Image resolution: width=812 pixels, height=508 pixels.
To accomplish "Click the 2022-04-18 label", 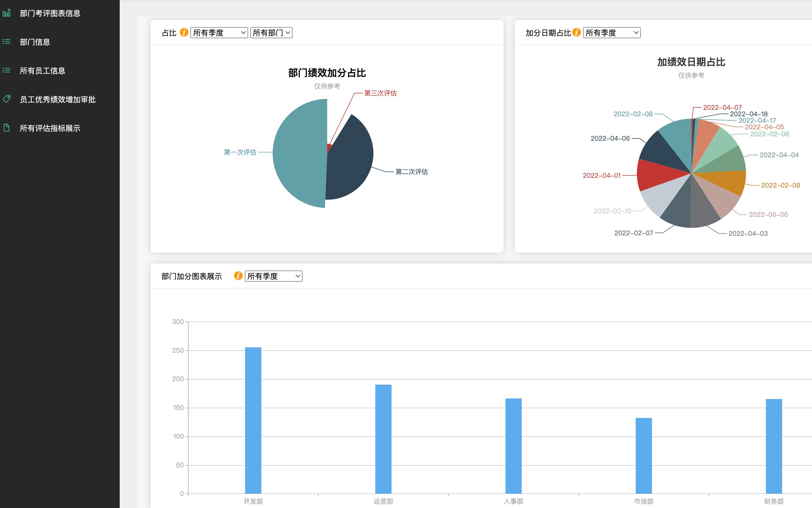I will coord(749,114).
